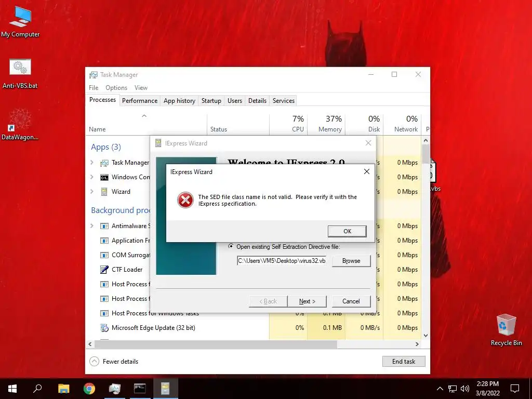Viewport: 532px width, 399px height.
Task: Click the Status column header
Action: 238,124
